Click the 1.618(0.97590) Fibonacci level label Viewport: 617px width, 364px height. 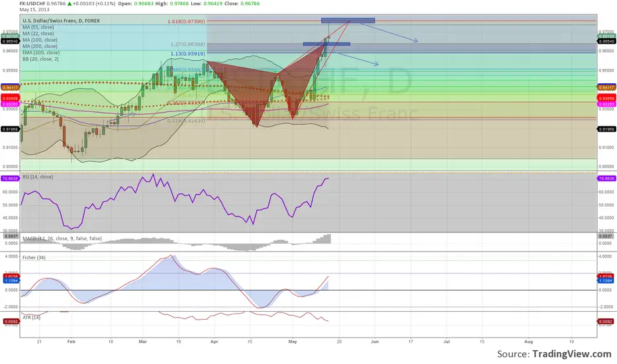pos(186,21)
